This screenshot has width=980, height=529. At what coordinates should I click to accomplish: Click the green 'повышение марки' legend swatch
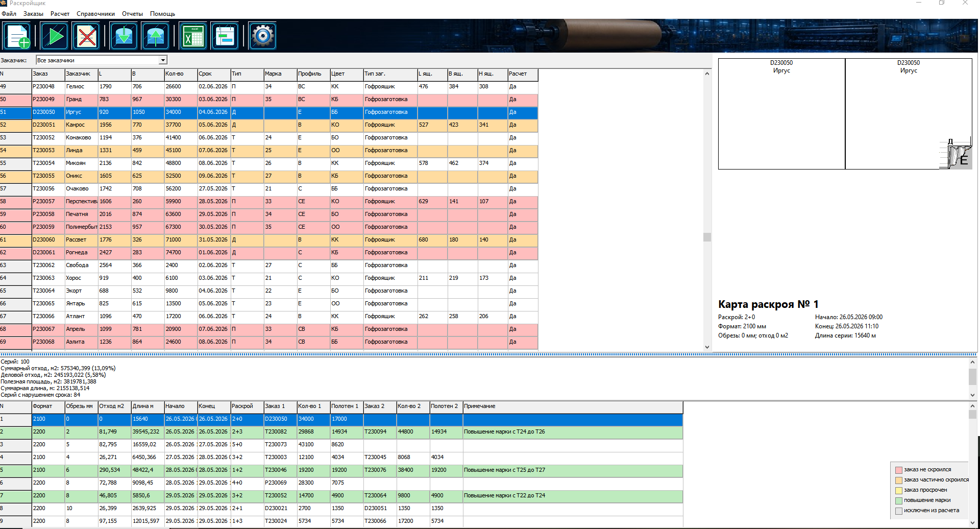point(899,500)
